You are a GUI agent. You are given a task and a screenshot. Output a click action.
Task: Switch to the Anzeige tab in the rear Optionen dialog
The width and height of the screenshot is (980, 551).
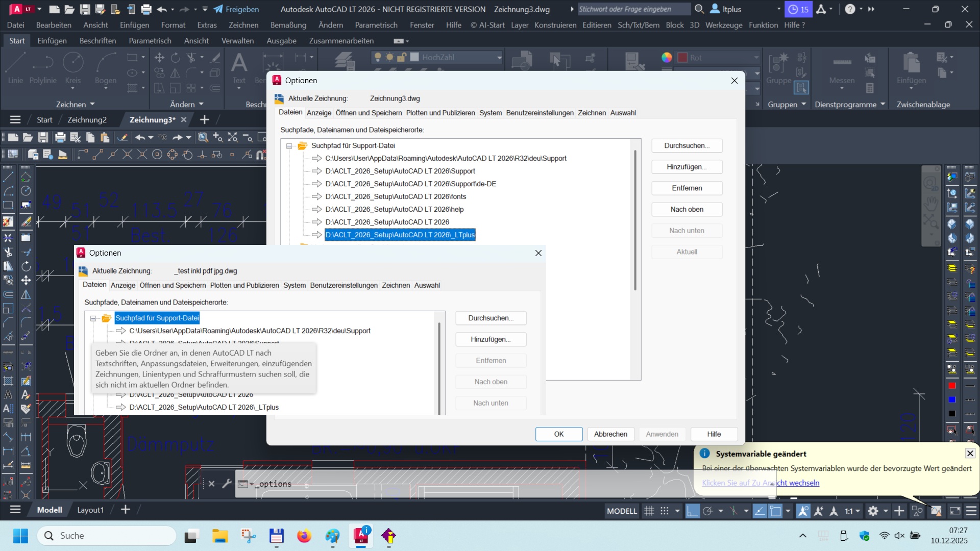(318, 113)
